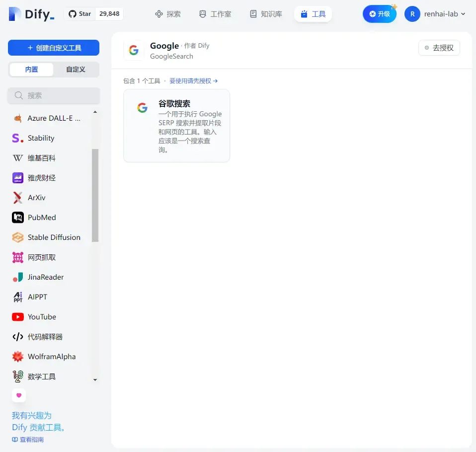
Task: Select the 工具 tab
Action: pos(313,14)
